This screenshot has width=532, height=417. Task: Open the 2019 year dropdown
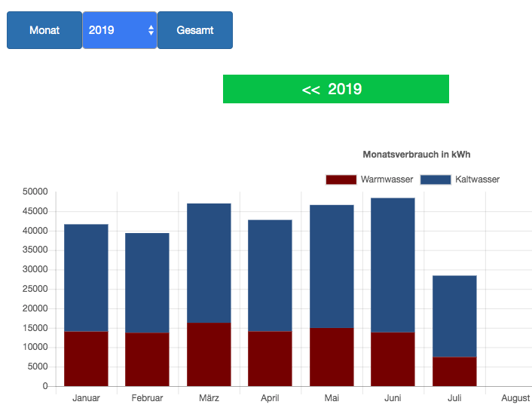[120, 30]
